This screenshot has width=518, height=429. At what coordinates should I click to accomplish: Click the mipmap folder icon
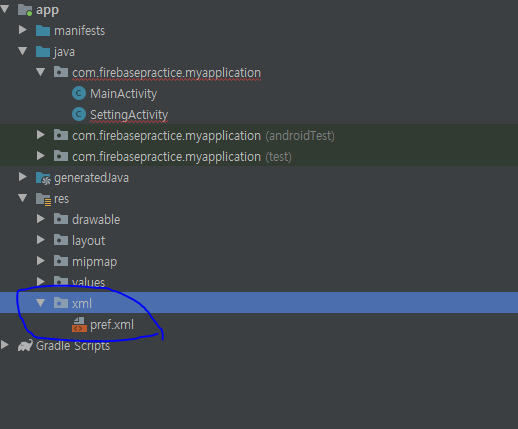(x=61, y=261)
